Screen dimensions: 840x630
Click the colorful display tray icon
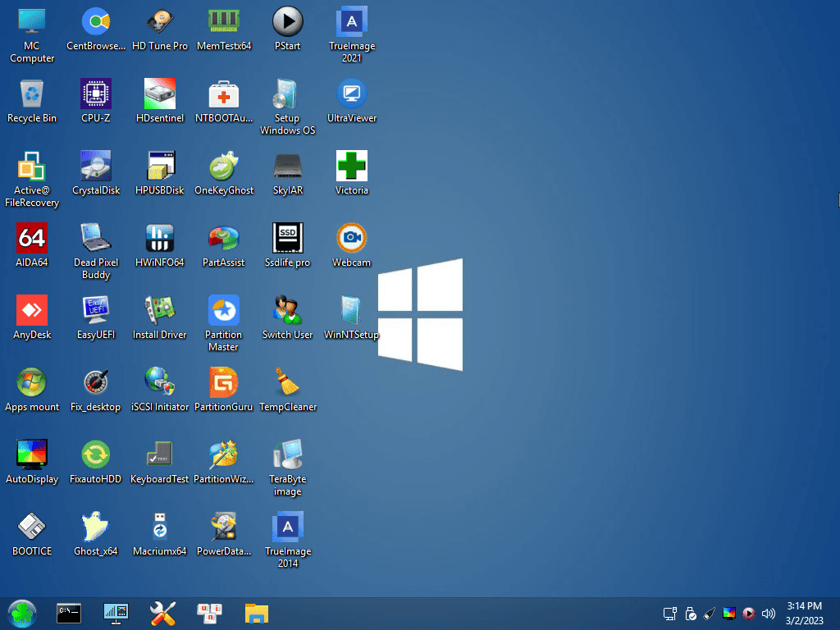[729, 614]
